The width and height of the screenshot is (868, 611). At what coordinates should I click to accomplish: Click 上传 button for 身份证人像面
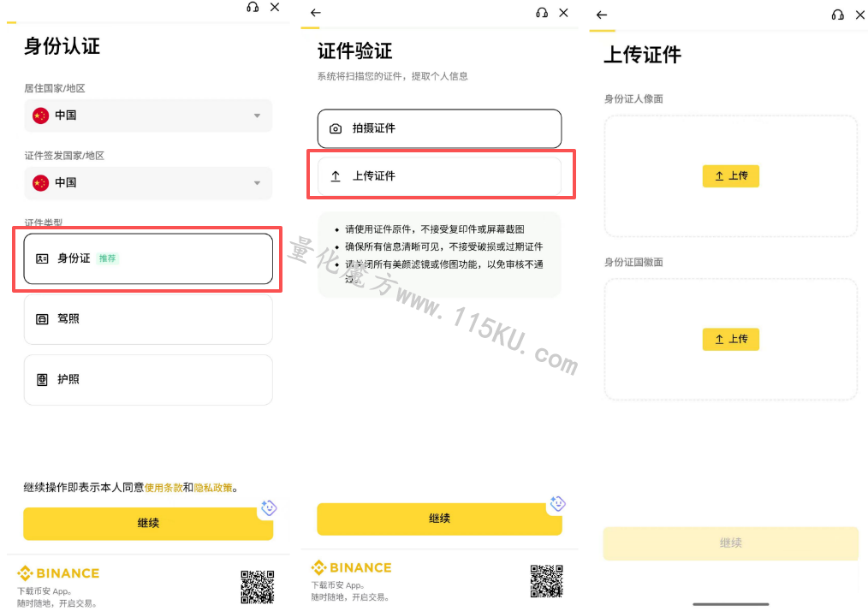731,176
